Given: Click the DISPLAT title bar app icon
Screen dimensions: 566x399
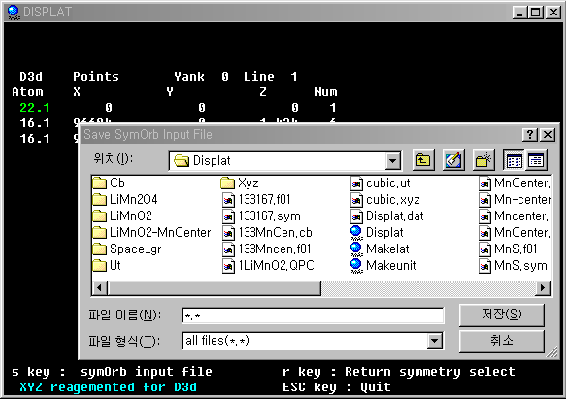Looking at the screenshot, I should (x=13, y=12).
